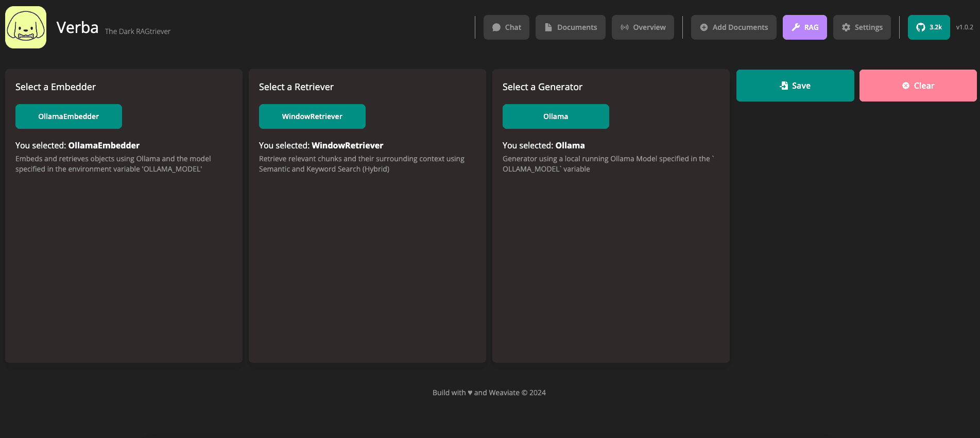This screenshot has width=980, height=438.
Task: Click the embedder description mentioning 'OLLAMA_MODEL'
Action: tap(113, 164)
